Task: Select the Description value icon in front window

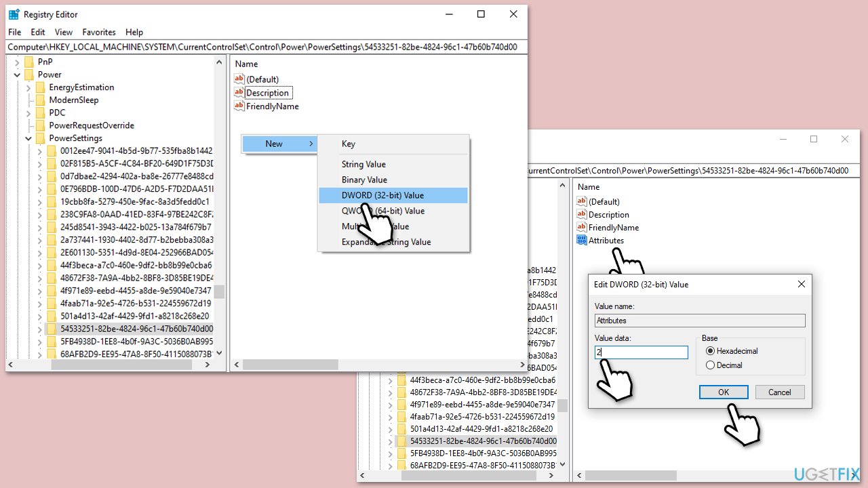Action: click(x=239, y=93)
